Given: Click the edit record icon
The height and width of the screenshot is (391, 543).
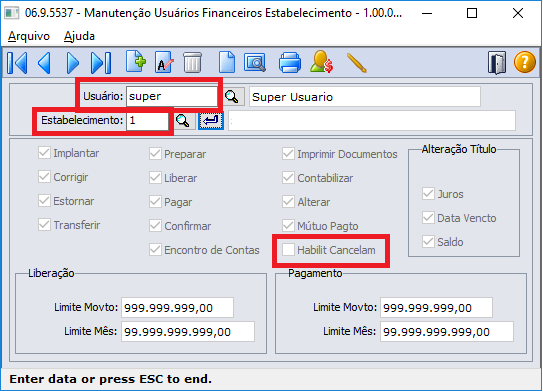Looking at the screenshot, I should (x=164, y=62).
